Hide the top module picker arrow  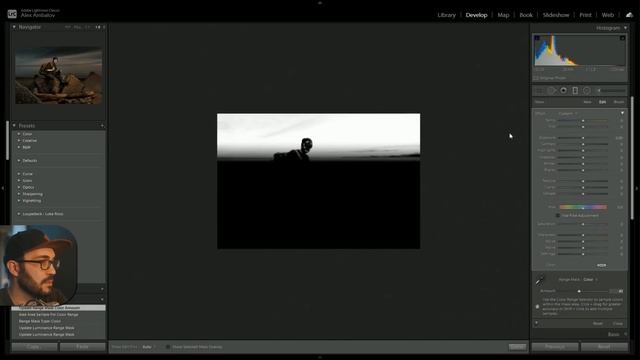pos(320,2)
